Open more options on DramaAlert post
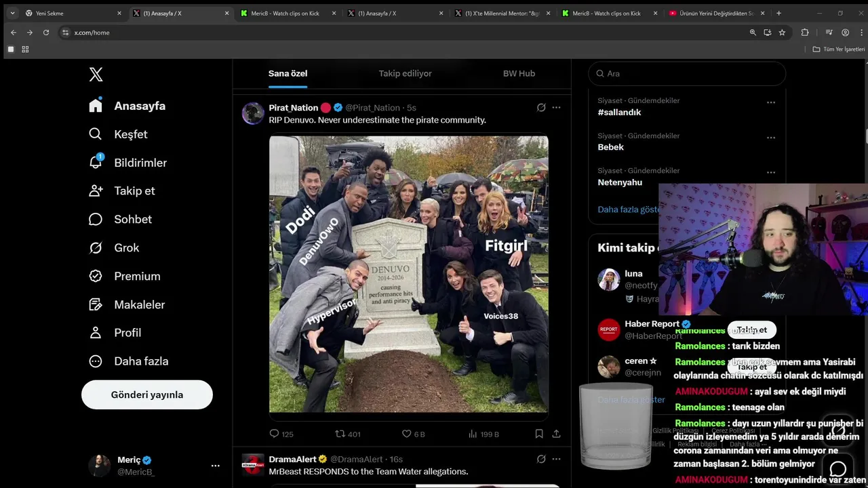The image size is (868, 488). (x=556, y=459)
